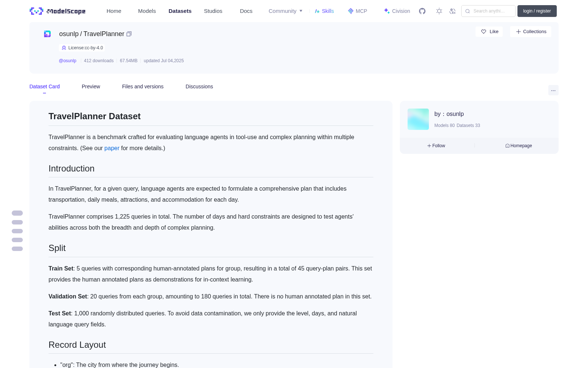588x368 pixels.
Task: Open the Studios menu item
Action: point(213,11)
